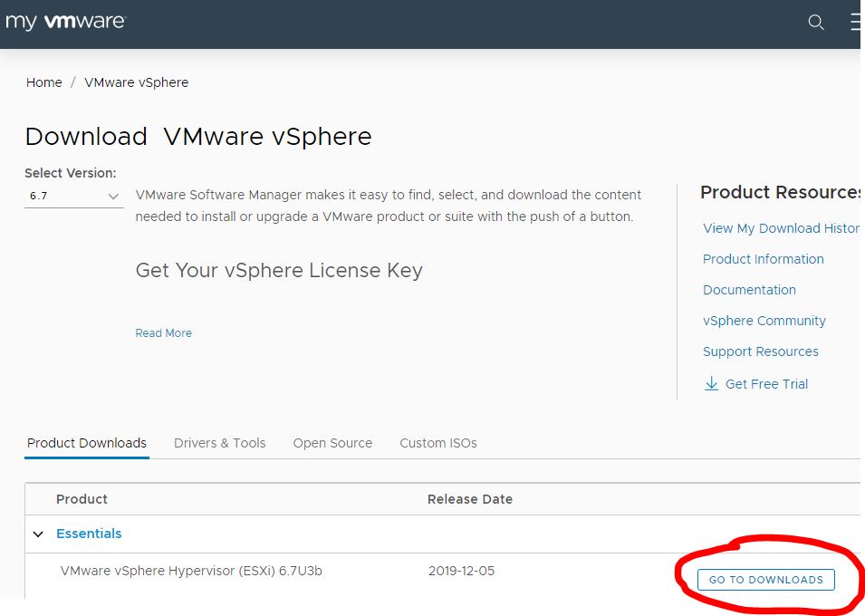Open the hamburger menu in top bar
865x616 pixels.
click(856, 23)
